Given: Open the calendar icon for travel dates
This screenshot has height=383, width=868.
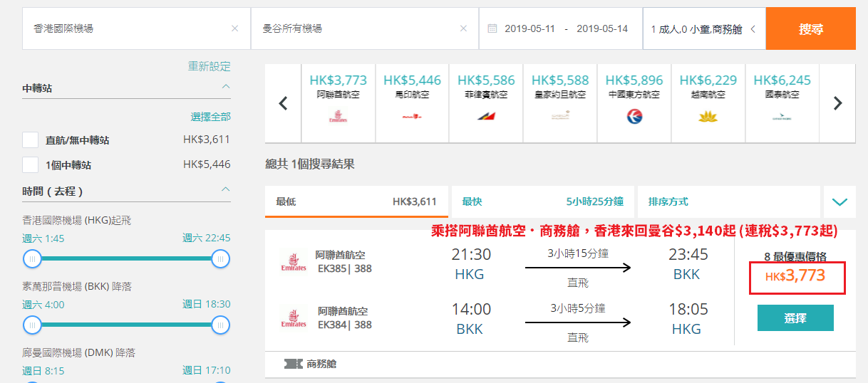Looking at the screenshot, I should (x=492, y=29).
